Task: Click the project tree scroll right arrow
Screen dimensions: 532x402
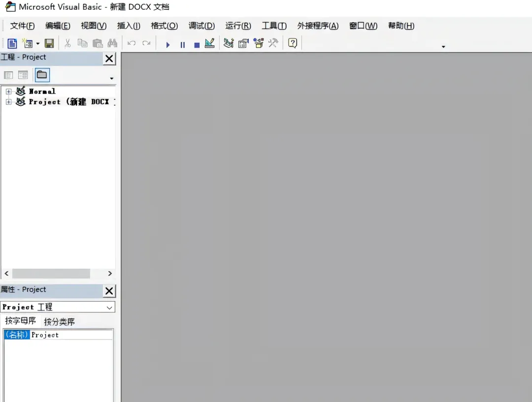Action: click(109, 273)
